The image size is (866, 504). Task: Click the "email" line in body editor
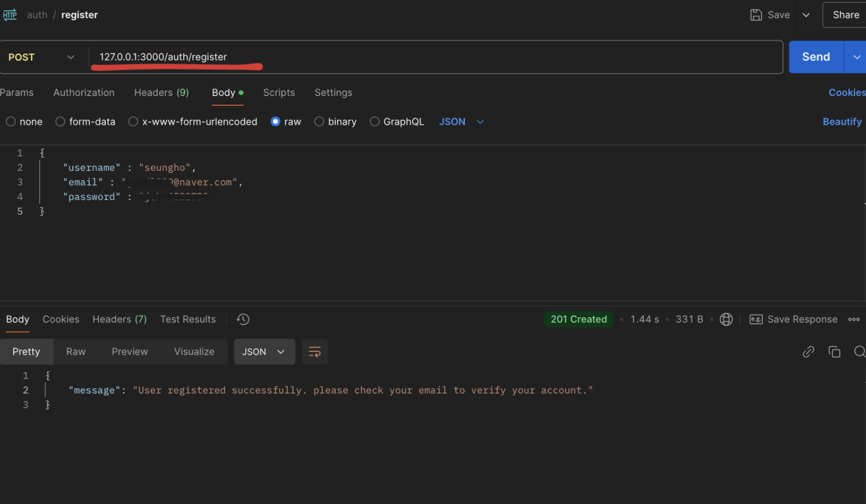(153, 182)
